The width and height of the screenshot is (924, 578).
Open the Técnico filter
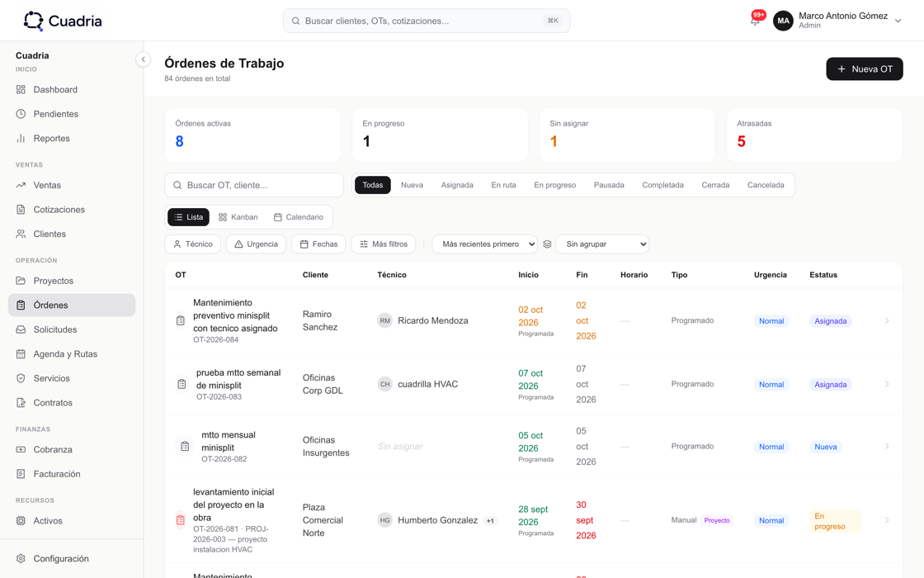click(x=193, y=244)
